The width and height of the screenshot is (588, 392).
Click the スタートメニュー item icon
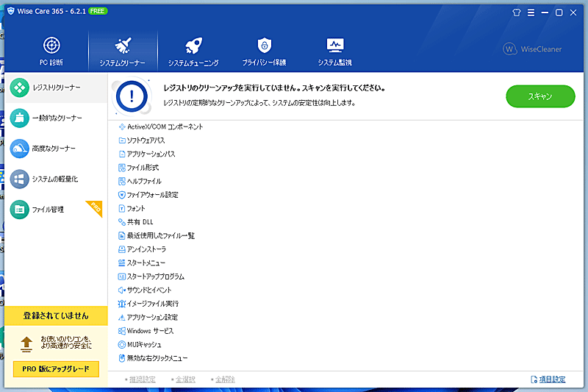click(122, 263)
